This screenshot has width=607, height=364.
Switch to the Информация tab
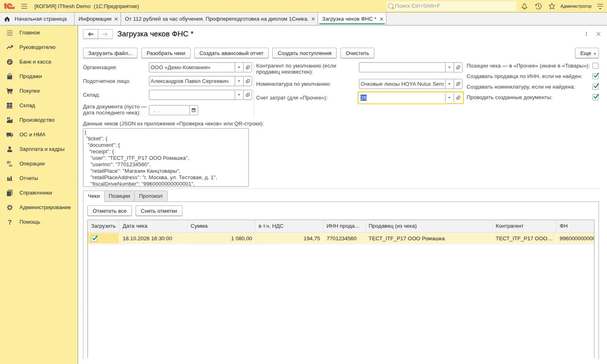(95, 19)
